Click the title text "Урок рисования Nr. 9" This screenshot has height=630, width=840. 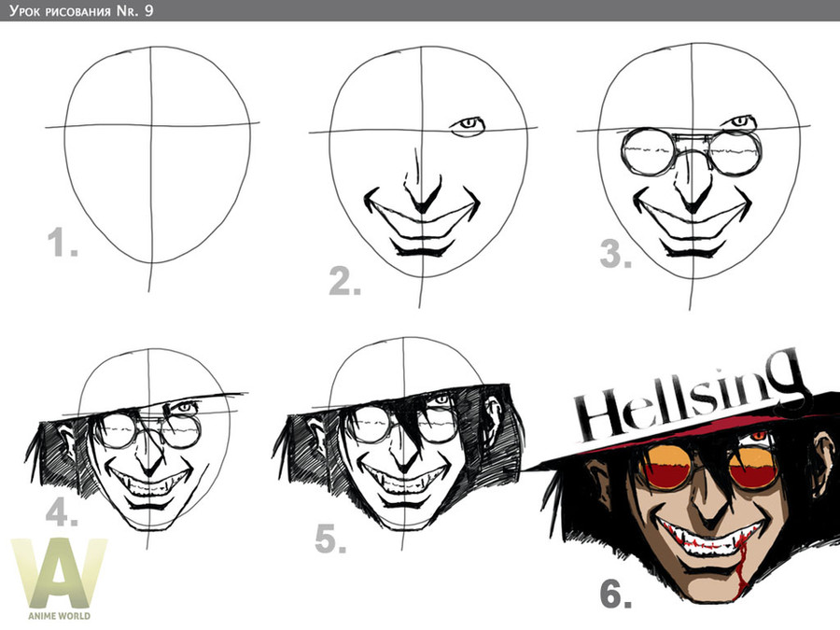pyautogui.click(x=81, y=10)
